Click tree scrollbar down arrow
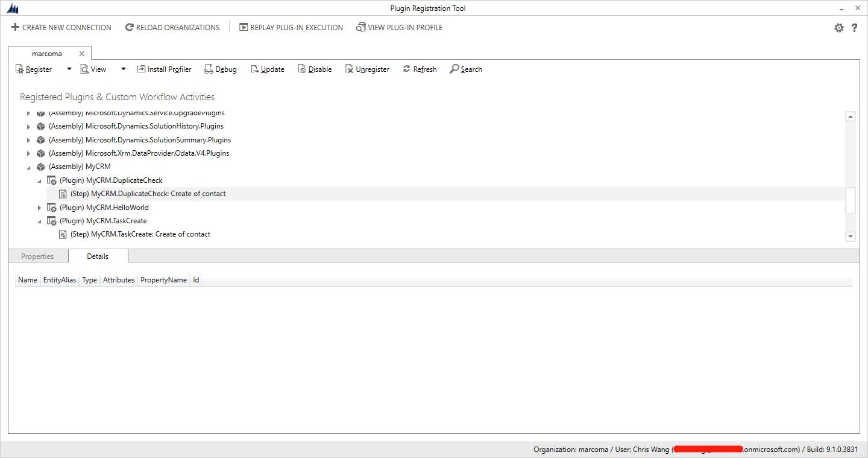This screenshot has width=868, height=458. [x=851, y=237]
